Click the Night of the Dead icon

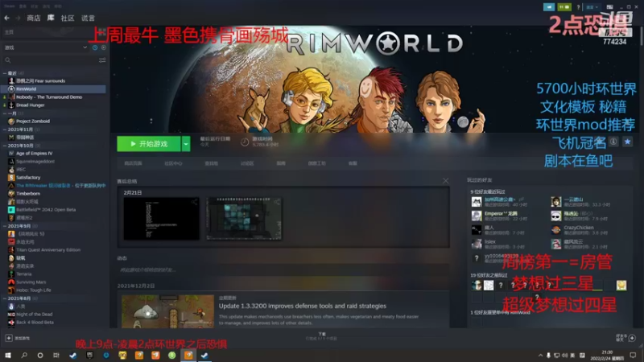(x=11, y=314)
